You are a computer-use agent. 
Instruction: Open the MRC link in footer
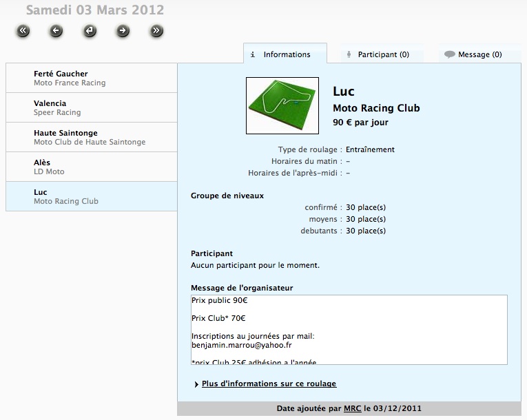click(x=352, y=408)
